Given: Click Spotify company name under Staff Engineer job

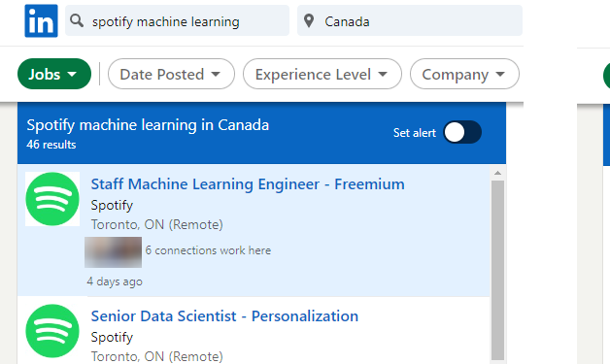Looking at the screenshot, I should [112, 205].
